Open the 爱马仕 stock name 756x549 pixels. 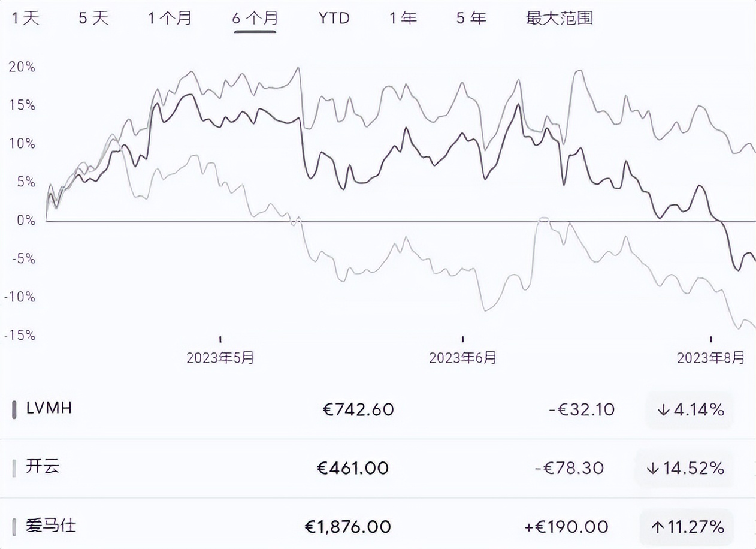pyautogui.click(x=51, y=526)
